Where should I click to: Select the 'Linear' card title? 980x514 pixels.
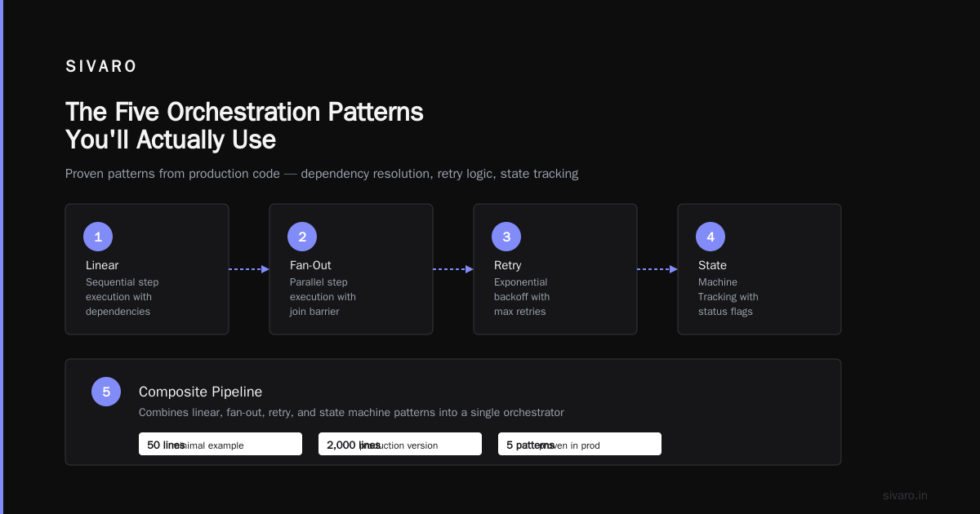tap(102, 265)
